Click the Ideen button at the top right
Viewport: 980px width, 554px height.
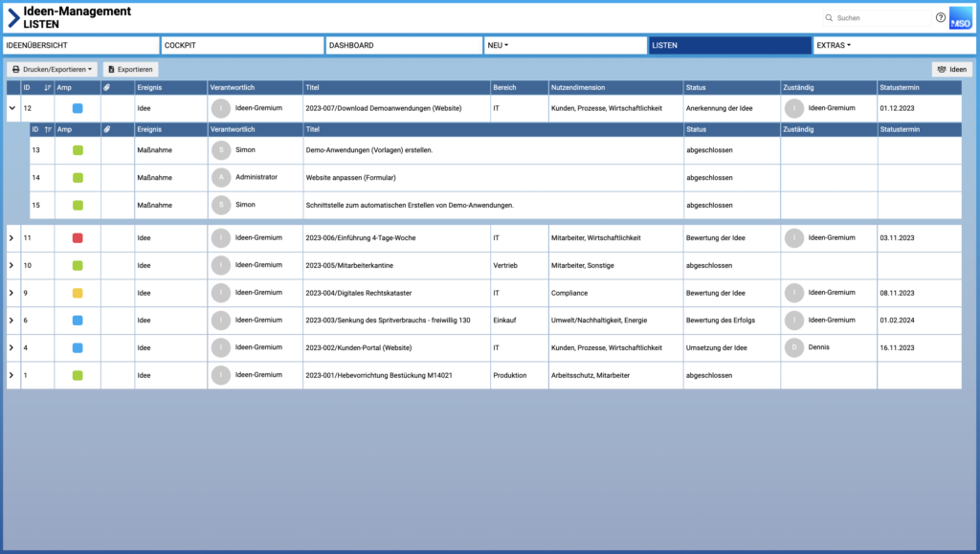[951, 69]
